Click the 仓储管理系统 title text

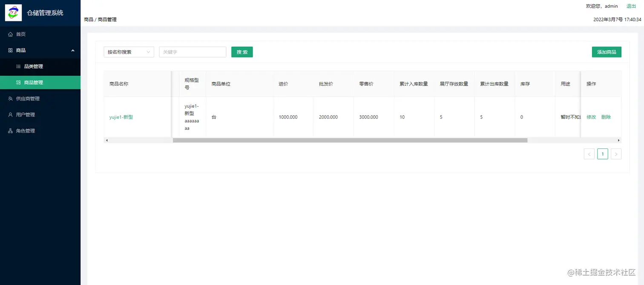pos(45,13)
